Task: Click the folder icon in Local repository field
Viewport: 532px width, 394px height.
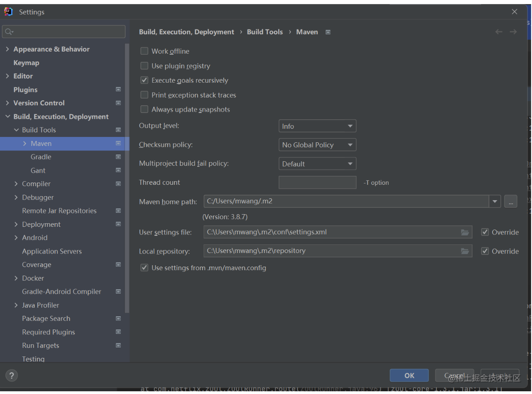Action: (465, 251)
